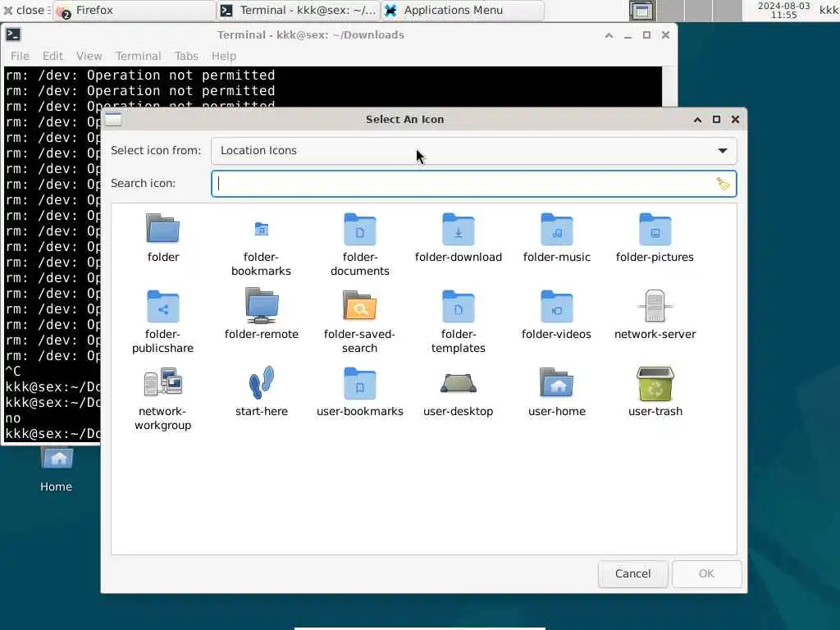Choose the start-here footprints icon
The image size is (840, 630).
pyautogui.click(x=262, y=382)
